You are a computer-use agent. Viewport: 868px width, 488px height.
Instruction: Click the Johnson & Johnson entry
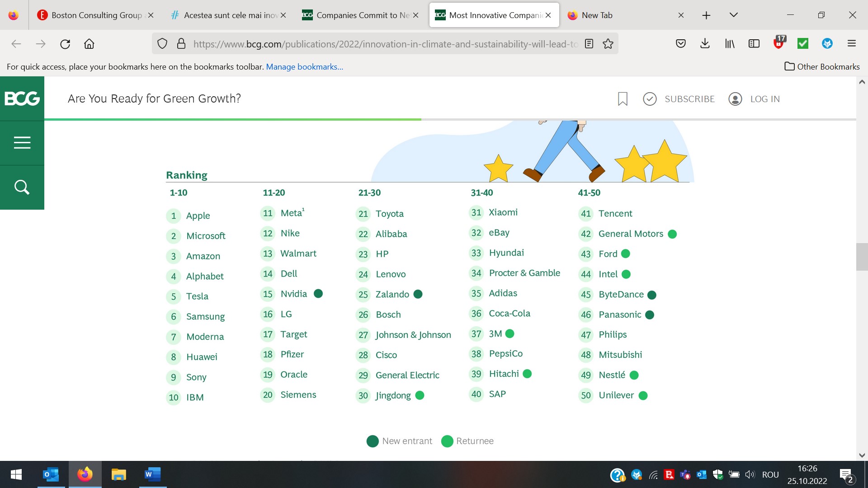(404, 335)
